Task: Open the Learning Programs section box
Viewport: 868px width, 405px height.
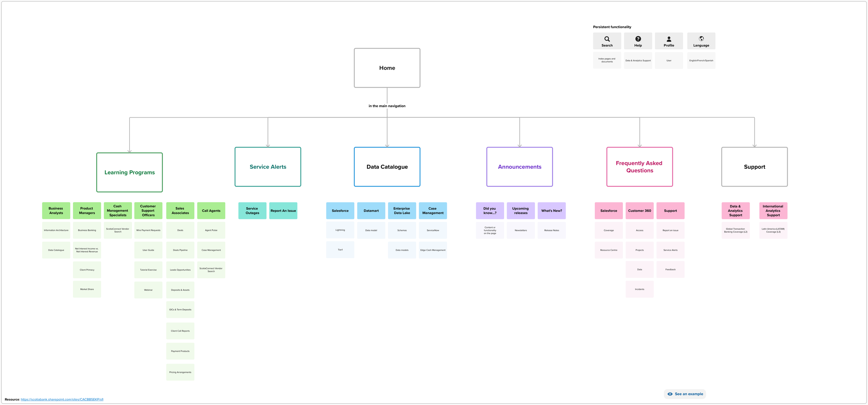Action: click(x=130, y=172)
